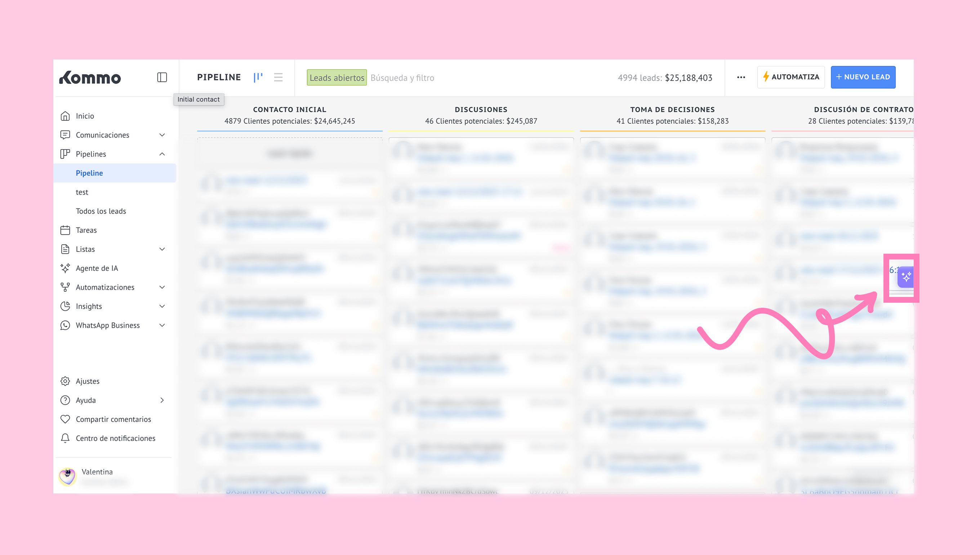
Task: Open Inicio from the sidebar
Action: (x=85, y=116)
